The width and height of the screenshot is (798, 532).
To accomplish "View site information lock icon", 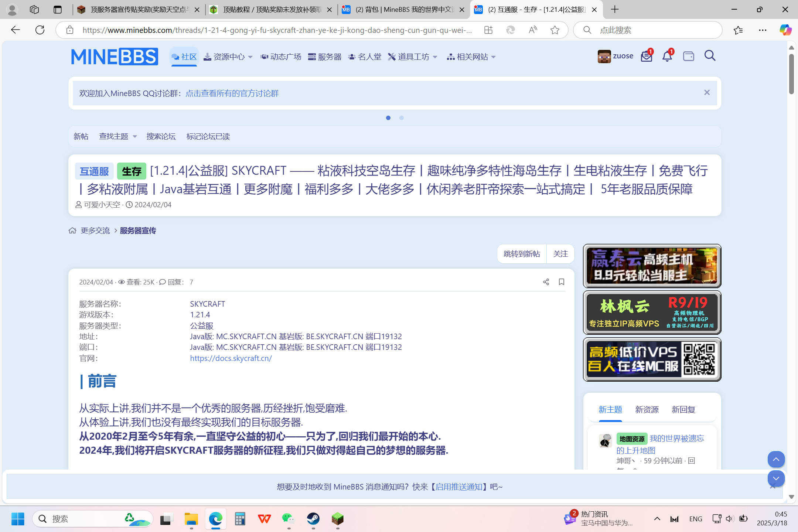I will (x=70, y=30).
